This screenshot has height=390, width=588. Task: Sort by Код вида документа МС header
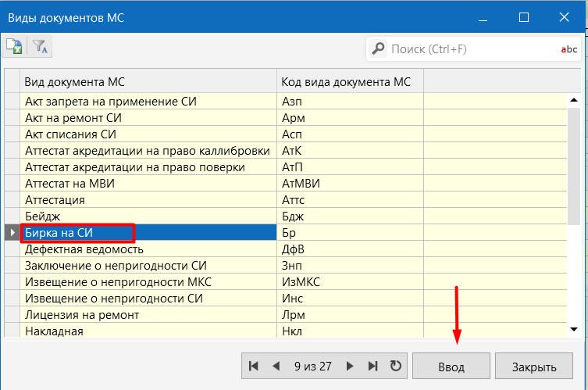pyautogui.click(x=351, y=81)
